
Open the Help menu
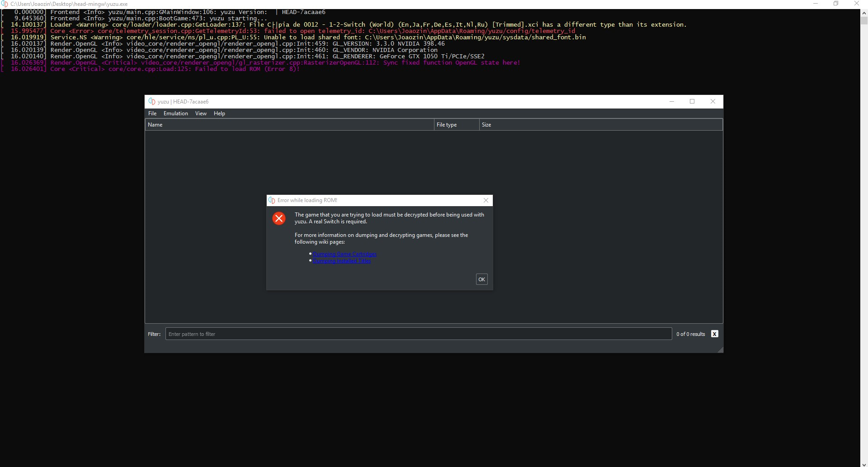pyautogui.click(x=219, y=113)
